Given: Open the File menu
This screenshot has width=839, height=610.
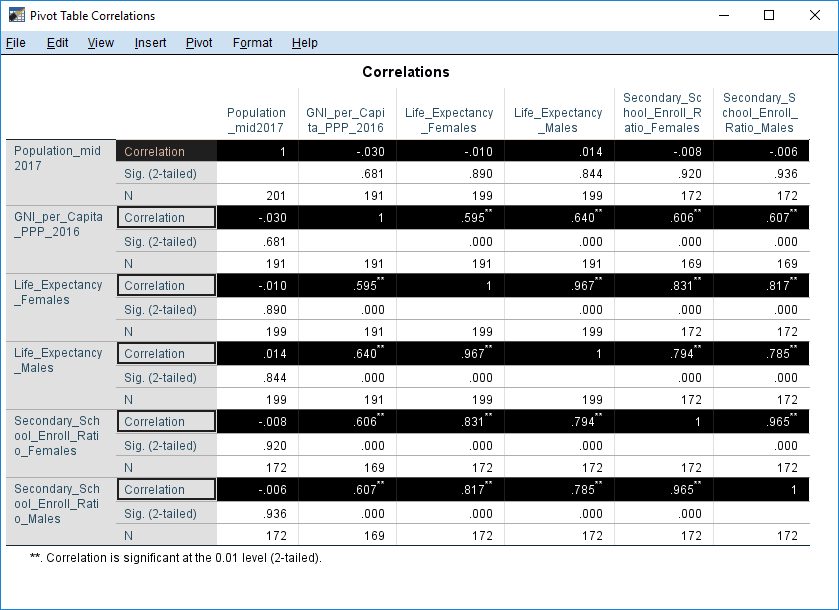Looking at the screenshot, I should pos(16,43).
